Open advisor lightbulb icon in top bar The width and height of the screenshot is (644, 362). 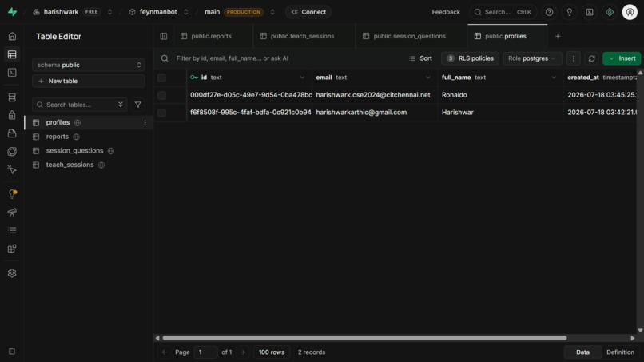[x=569, y=12]
